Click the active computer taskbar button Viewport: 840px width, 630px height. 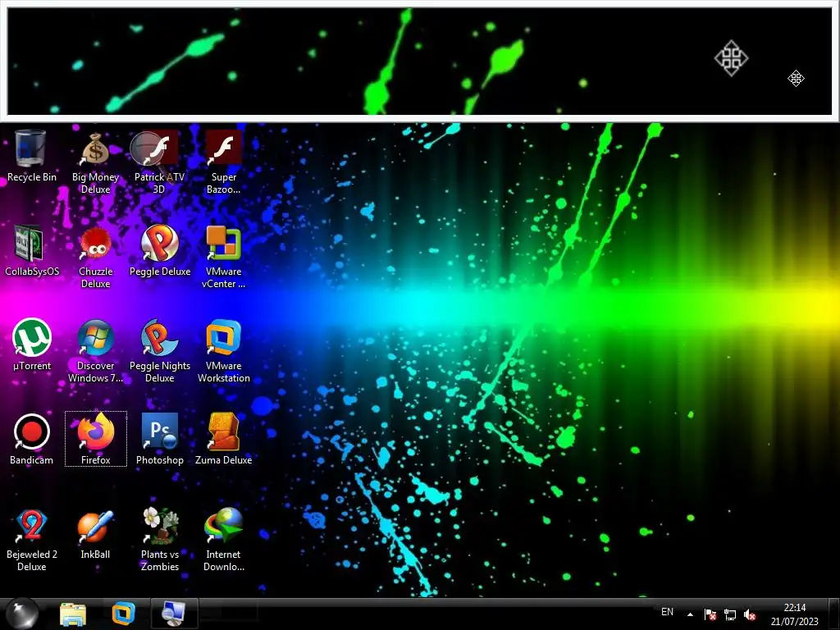[x=174, y=614]
